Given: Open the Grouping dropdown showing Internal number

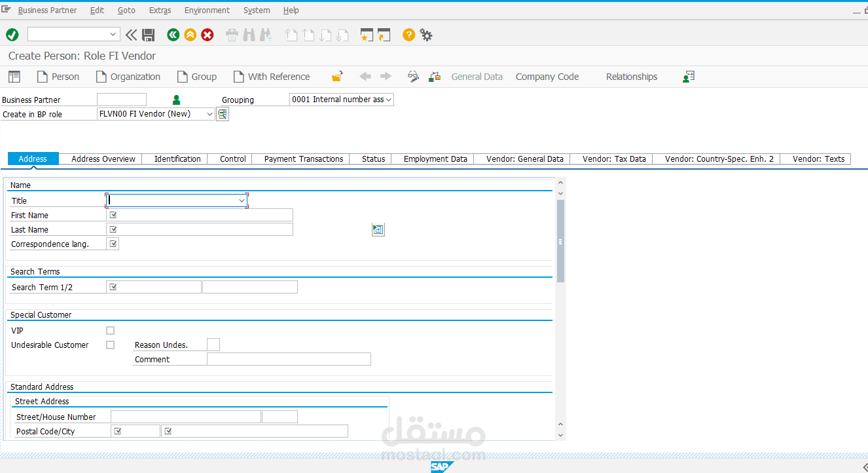Looking at the screenshot, I should (388, 99).
